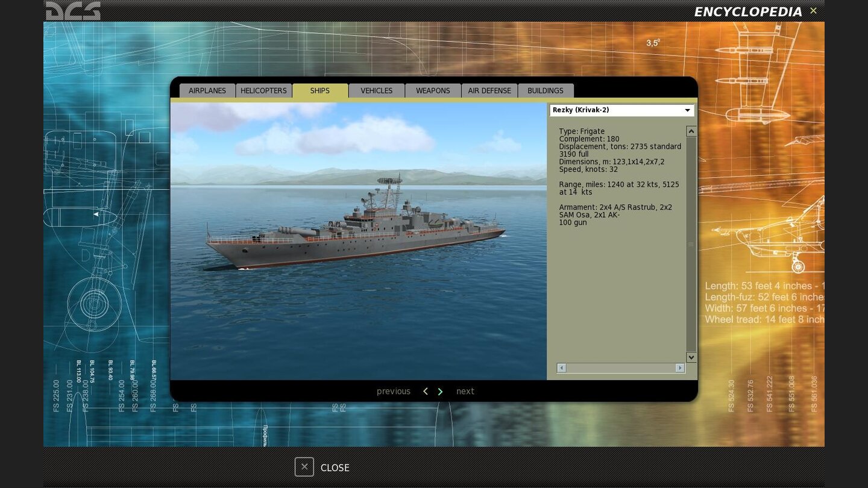Click the 'next' text label
The height and width of the screenshot is (488, 868).
465,391
